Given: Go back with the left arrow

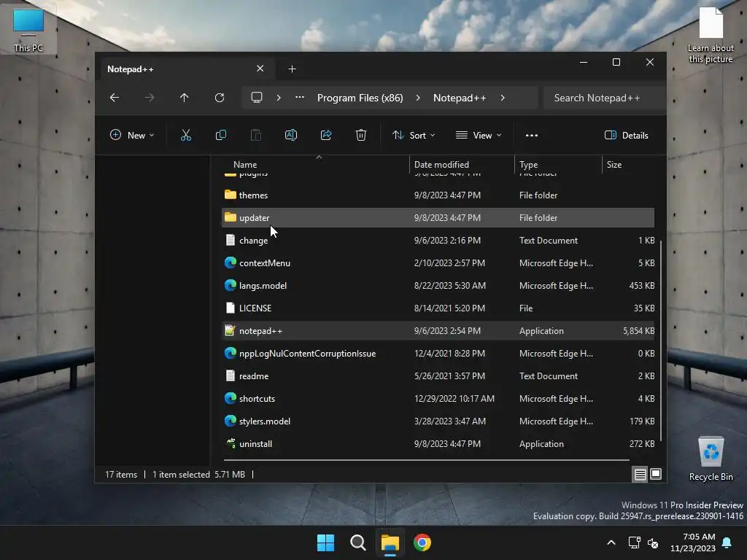Looking at the screenshot, I should 115,98.
